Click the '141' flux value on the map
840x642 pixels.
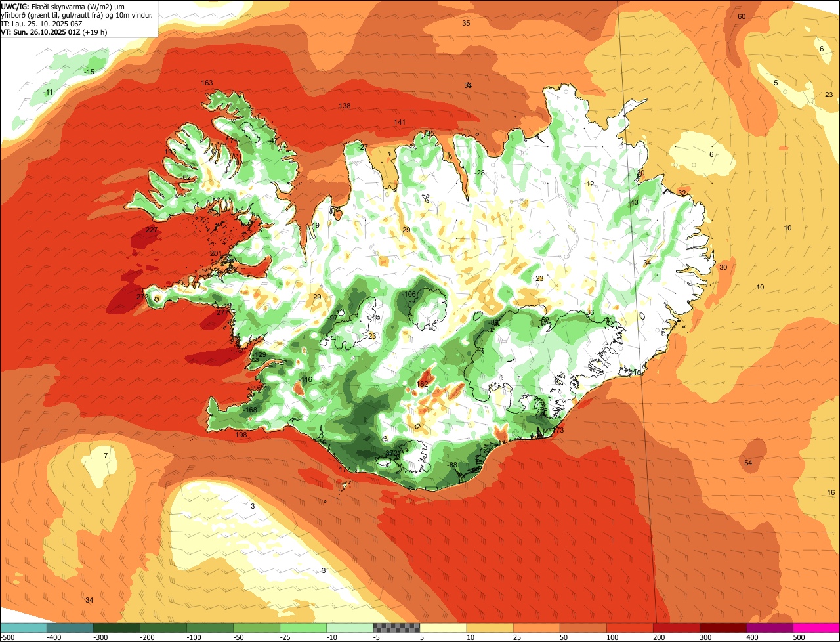coord(400,122)
